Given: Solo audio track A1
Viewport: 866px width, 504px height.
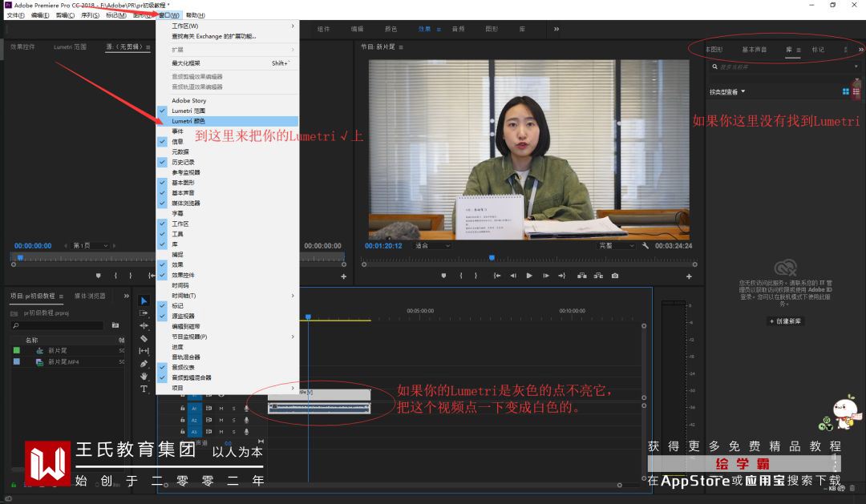Looking at the screenshot, I should pyautogui.click(x=233, y=409).
